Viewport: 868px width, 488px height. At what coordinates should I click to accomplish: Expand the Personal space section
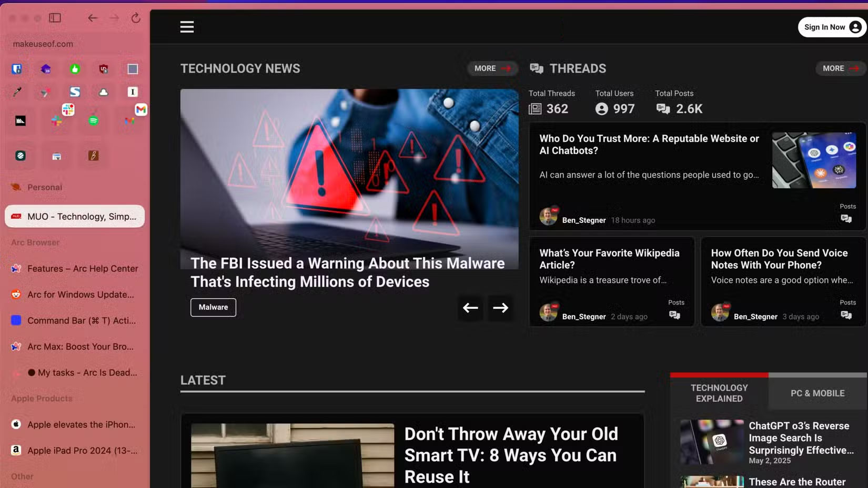pos(44,187)
